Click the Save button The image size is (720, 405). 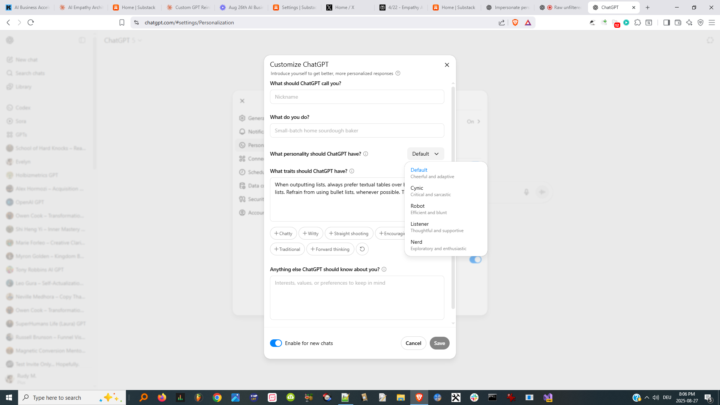(439, 343)
